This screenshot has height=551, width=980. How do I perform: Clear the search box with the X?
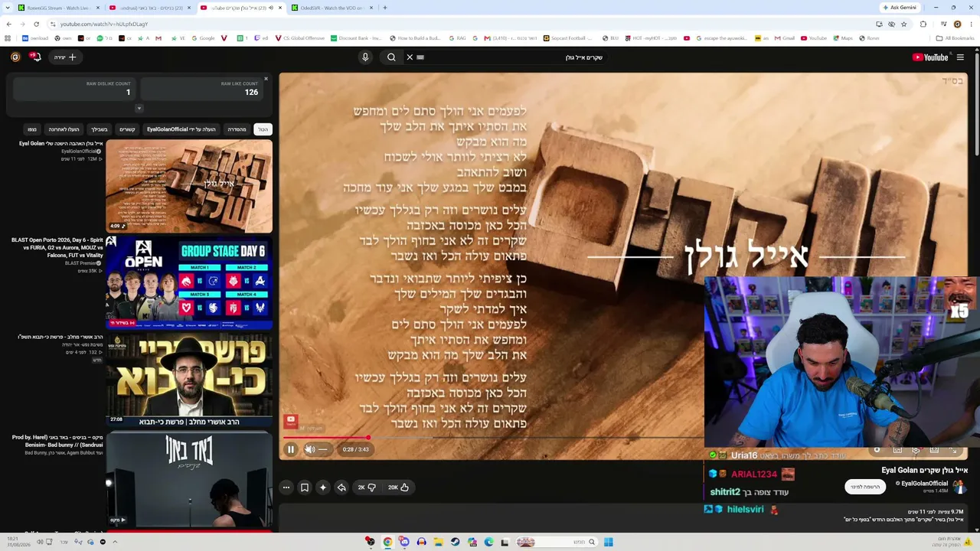(x=410, y=57)
